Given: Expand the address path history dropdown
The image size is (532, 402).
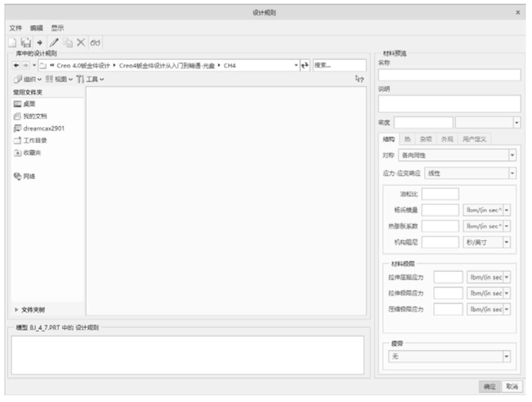Looking at the screenshot, I should tap(296, 65).
